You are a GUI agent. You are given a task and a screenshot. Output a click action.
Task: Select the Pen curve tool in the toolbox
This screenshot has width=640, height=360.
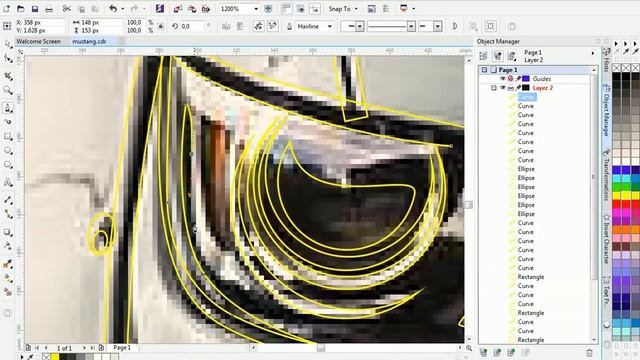click(x=8, y=108)
